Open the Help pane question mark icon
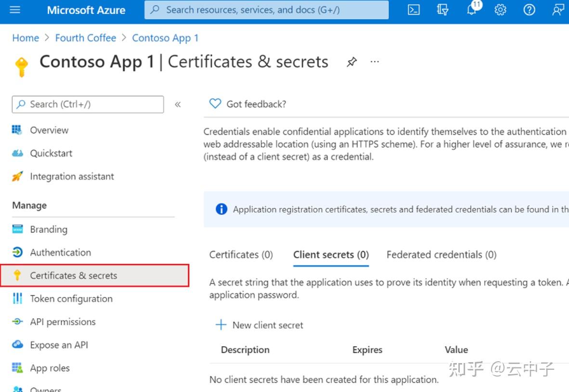Screen dimensions: 569x392 pos(529,10)
